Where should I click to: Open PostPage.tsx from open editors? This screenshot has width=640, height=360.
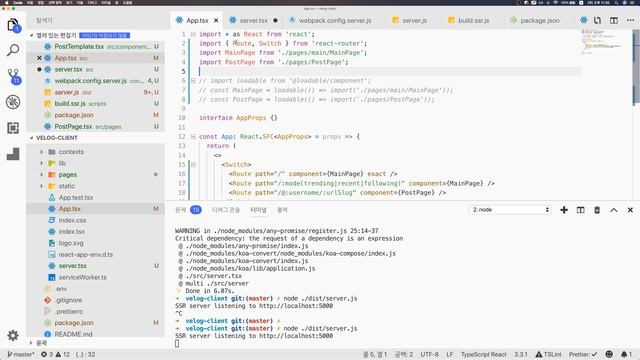tap(96, 127)
